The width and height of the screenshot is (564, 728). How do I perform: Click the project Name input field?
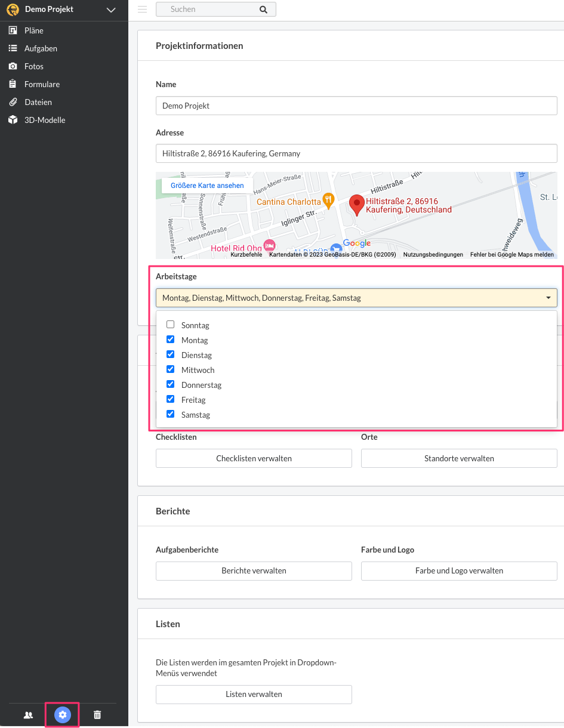coord(356,106)
